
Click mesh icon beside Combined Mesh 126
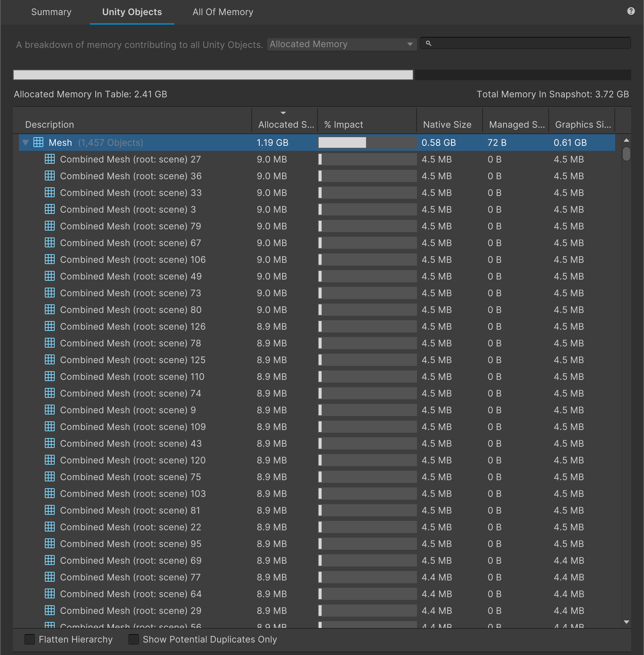[x=50, y=326]
